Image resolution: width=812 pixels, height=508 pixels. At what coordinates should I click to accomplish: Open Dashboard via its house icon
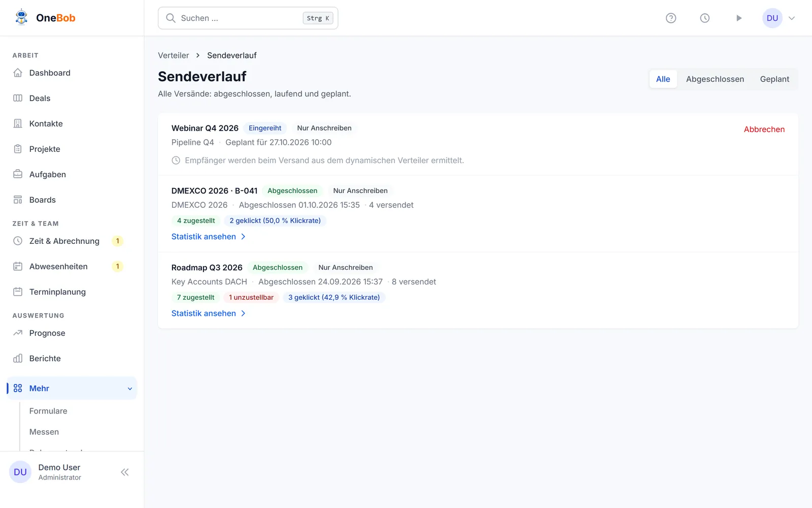18,73
